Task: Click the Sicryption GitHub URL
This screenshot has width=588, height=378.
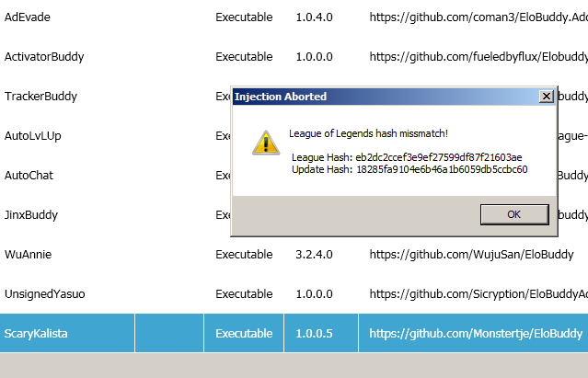Action: pos(478,294)
